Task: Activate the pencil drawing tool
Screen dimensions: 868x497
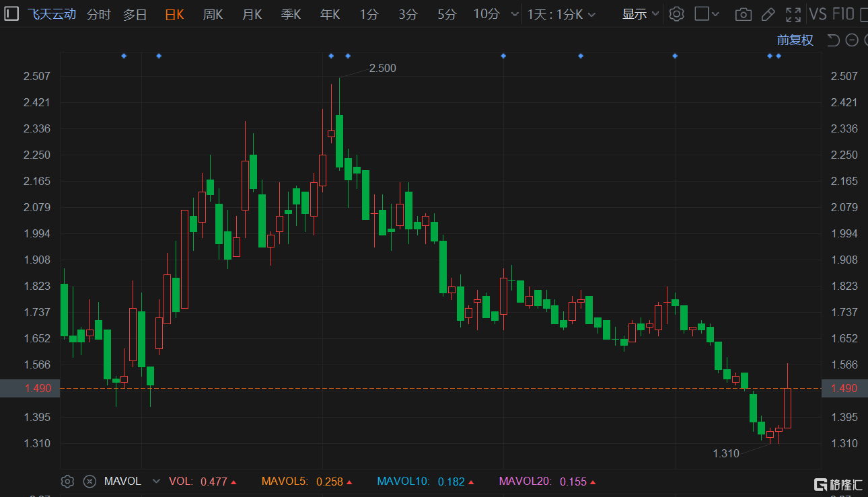Action: [x=768, y=14]
